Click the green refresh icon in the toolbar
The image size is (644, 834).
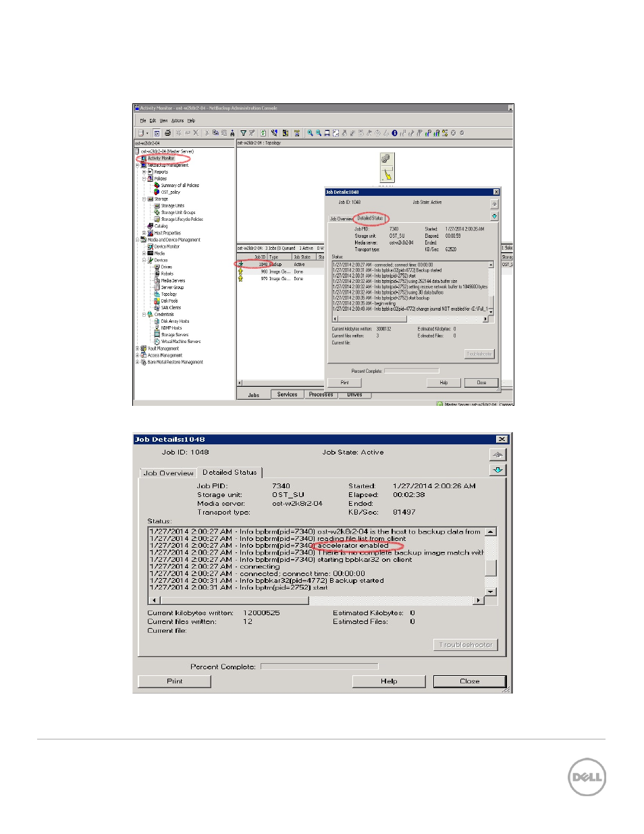point(263,133)
